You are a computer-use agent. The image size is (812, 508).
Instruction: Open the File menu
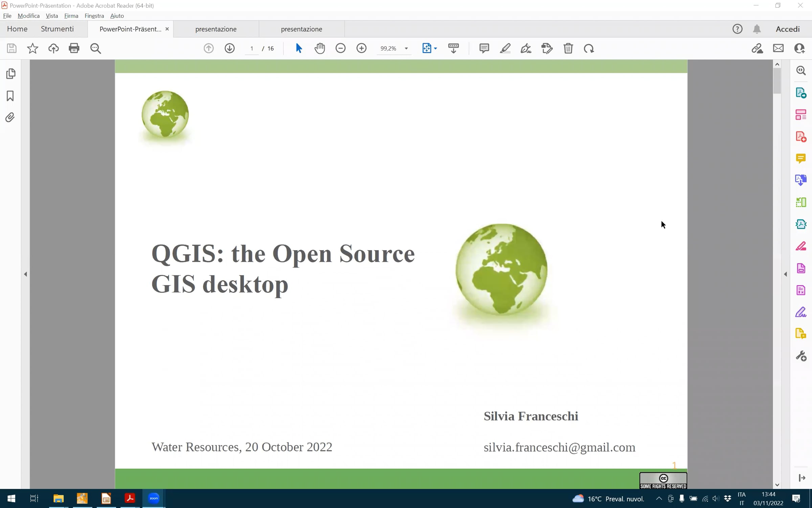point(7,16)
